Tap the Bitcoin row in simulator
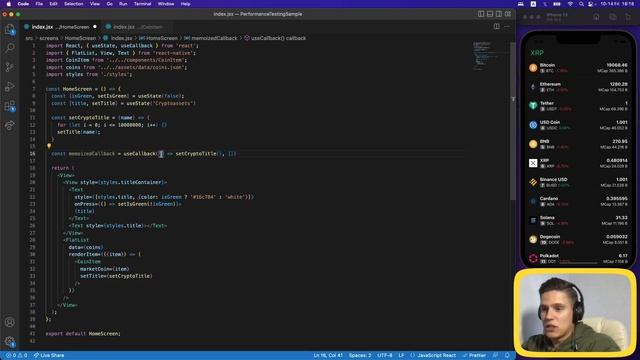640x360 pixels. [x=578, y=68]
